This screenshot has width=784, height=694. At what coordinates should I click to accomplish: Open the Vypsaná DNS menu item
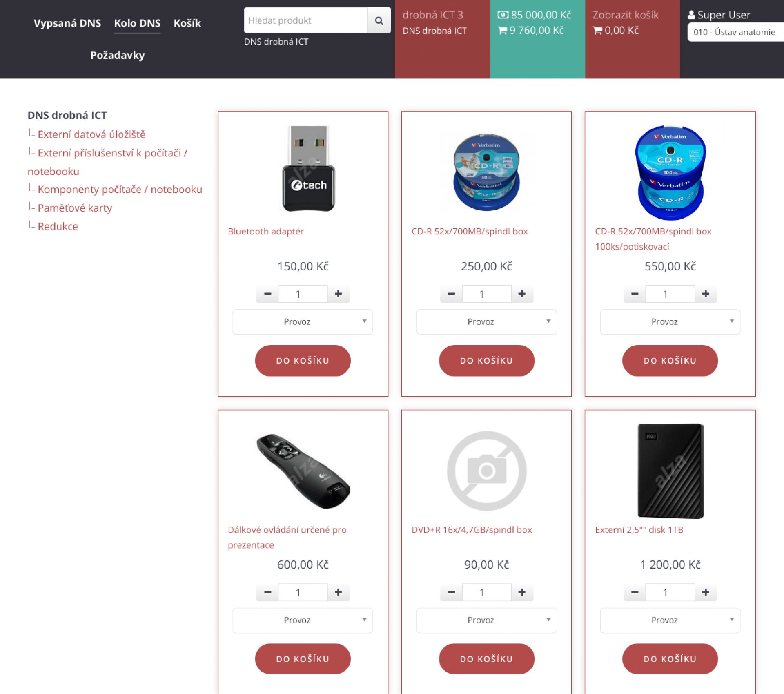point(67,23)
